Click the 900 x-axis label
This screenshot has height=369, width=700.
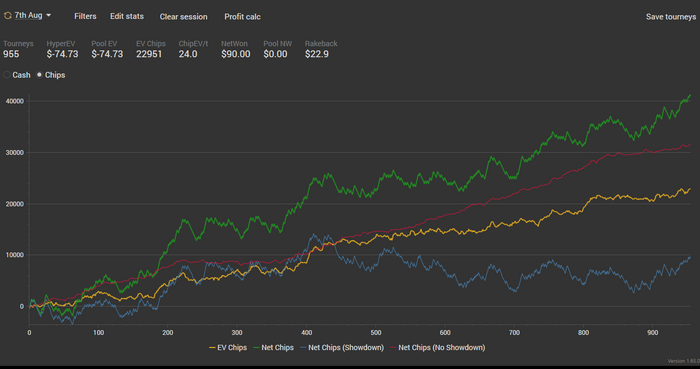coord(653,333)
